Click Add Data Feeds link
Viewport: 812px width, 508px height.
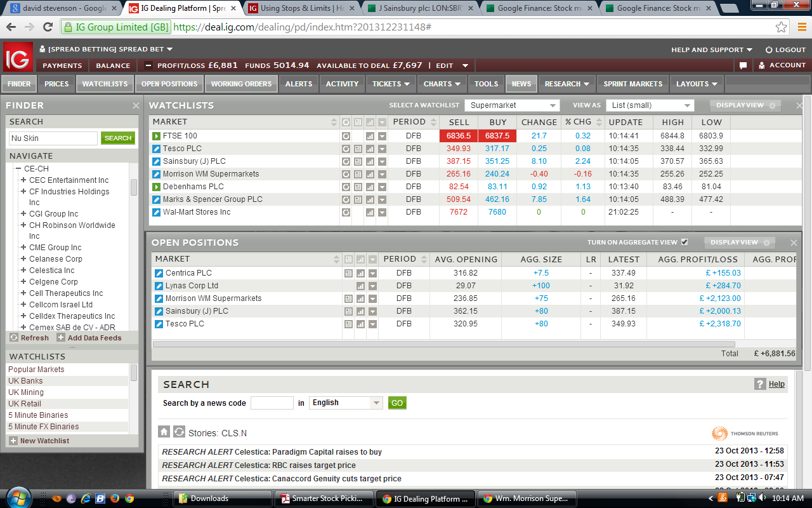click(x=89, y=338)
